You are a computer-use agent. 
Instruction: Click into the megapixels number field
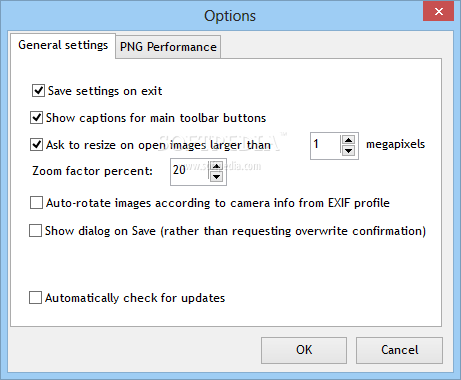326,146
